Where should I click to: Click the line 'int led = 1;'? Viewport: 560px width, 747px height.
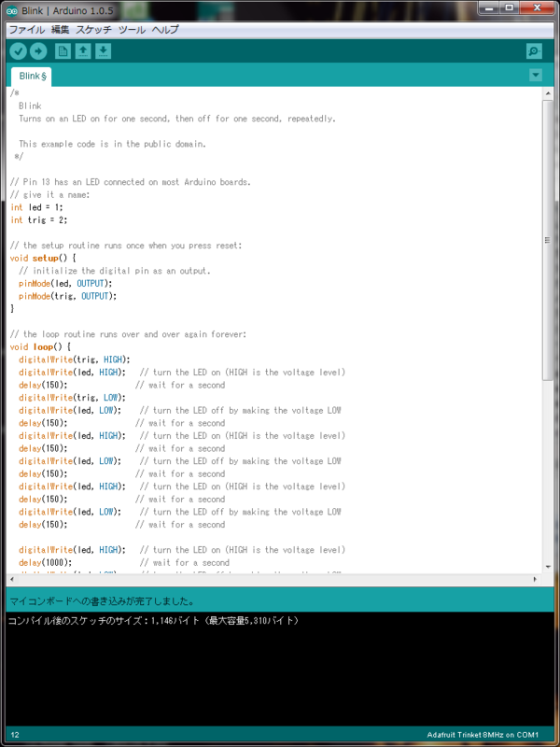click(36, 207)
